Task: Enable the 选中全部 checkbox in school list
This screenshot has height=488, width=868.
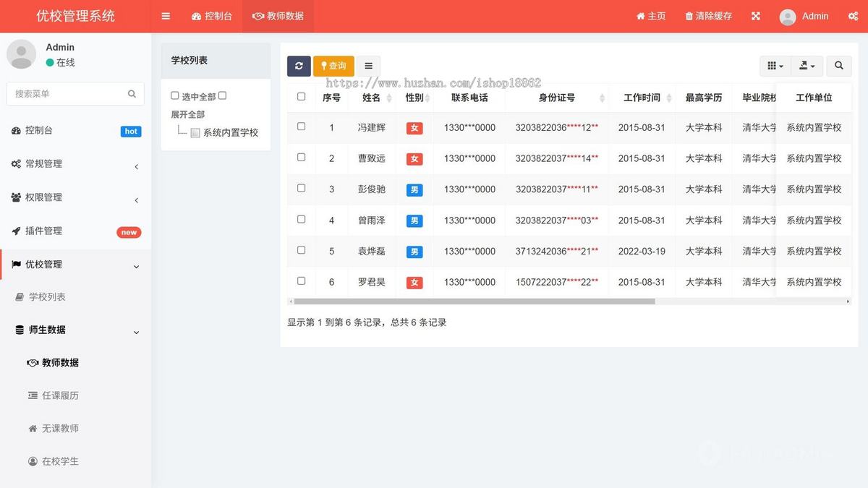Action: 173,95
